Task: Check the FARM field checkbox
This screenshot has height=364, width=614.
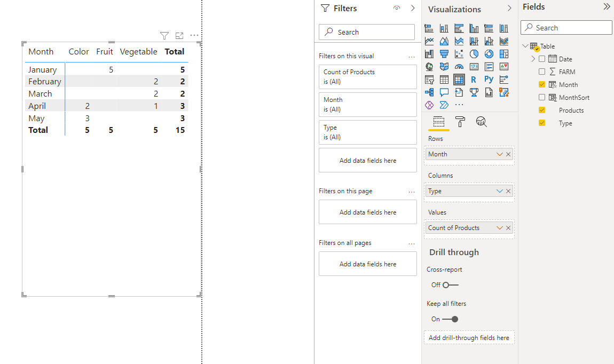Action: (x=542, y=72)
